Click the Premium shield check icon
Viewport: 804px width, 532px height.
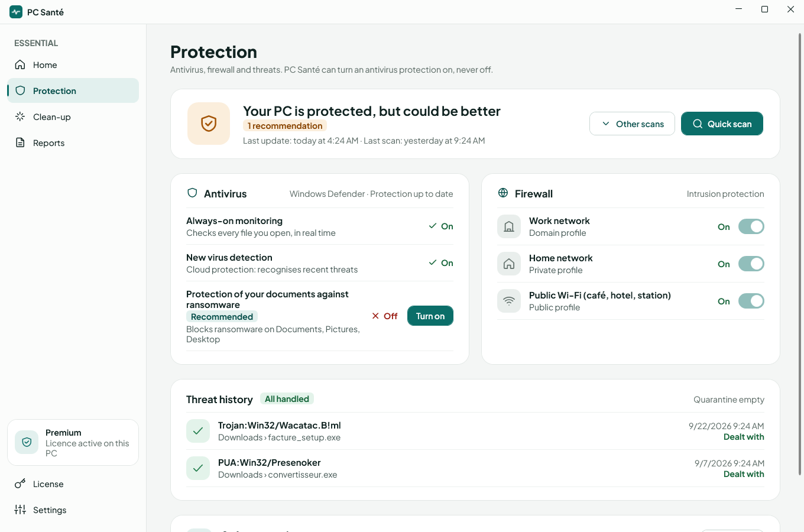pyautogui.click(x=27, y=442)
